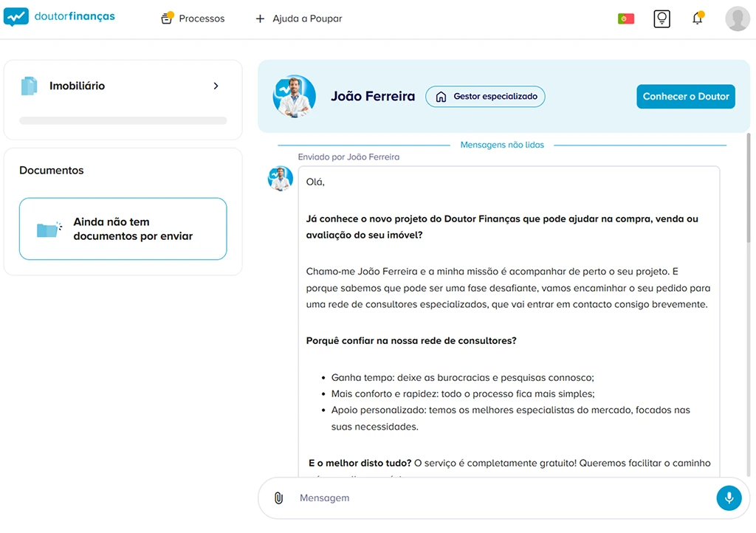
Task: Click the Conhecer o Doutor button
Action: pyautogui.click(x=686, y=97)
